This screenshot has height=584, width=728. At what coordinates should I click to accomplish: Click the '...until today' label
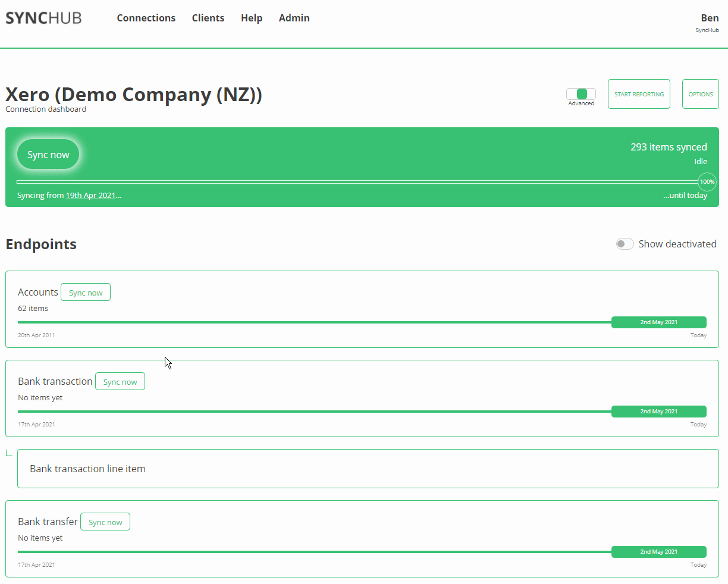point(685,195)
